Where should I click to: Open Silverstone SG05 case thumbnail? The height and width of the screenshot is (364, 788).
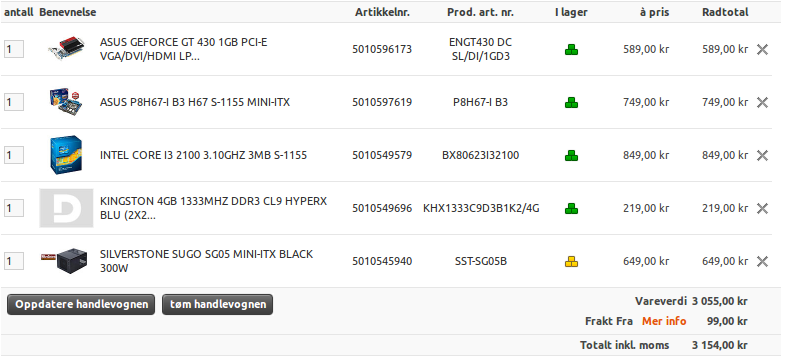65,260
